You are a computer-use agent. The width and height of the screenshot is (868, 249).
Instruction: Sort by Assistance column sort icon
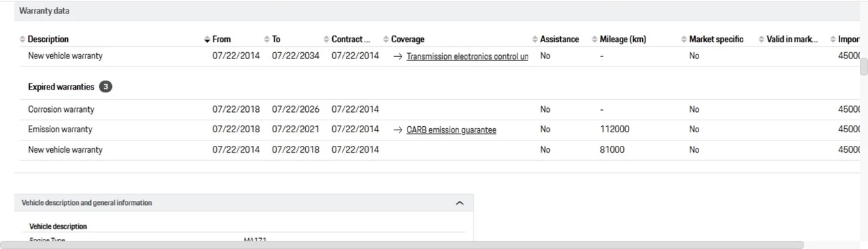coord(535,39)
